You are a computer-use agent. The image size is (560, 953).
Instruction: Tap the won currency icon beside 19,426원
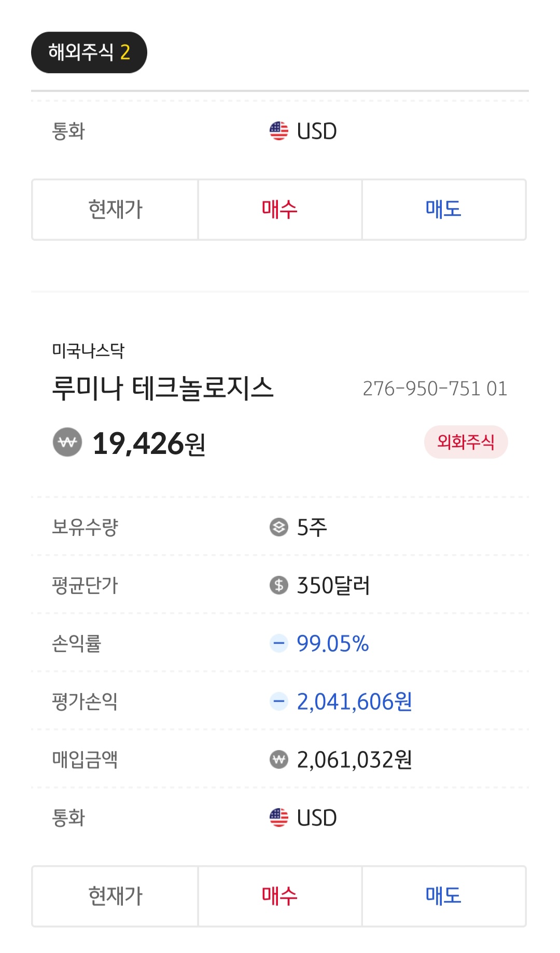tap(67, 442)
